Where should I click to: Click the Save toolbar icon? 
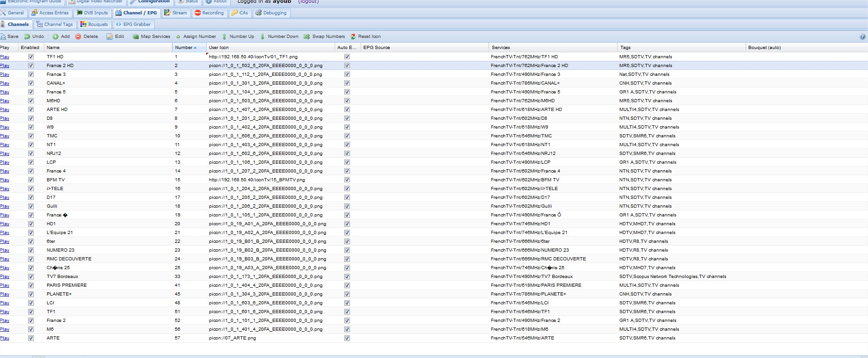[3, 37]
